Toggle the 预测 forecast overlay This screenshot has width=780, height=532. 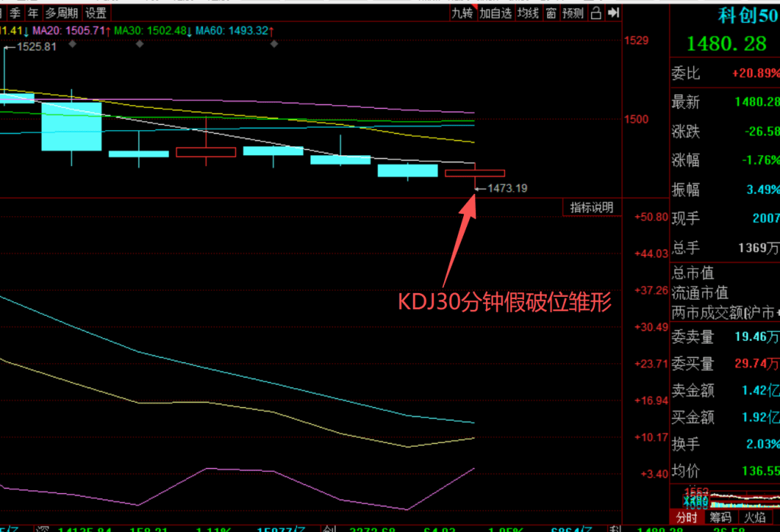tap(573, 13)
